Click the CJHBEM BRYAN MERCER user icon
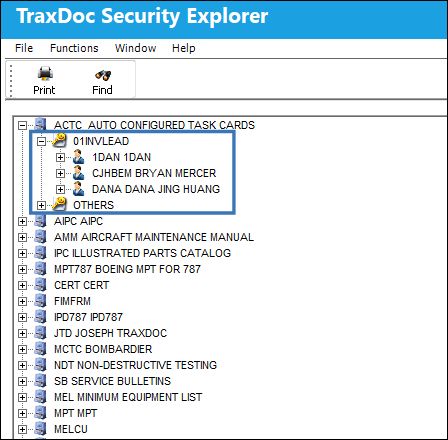This screenshot has height=440, width=448. tap(78, 172)
